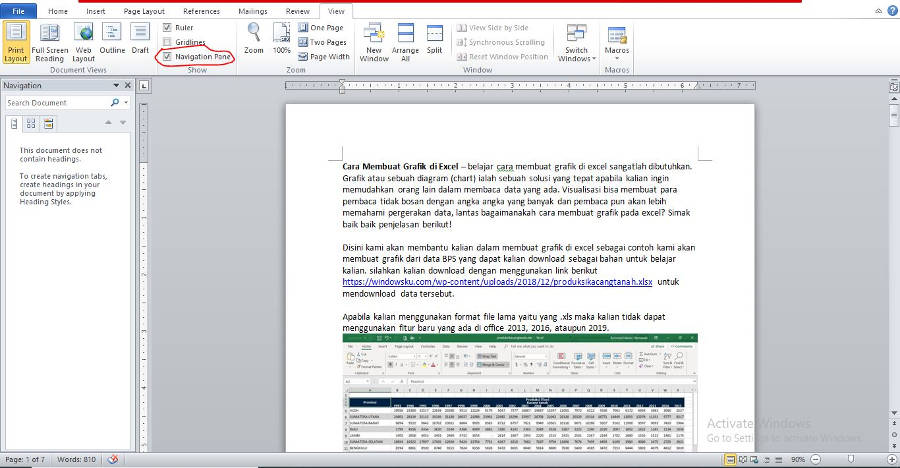Click zoom in plus button

click(x=893, y=459)
